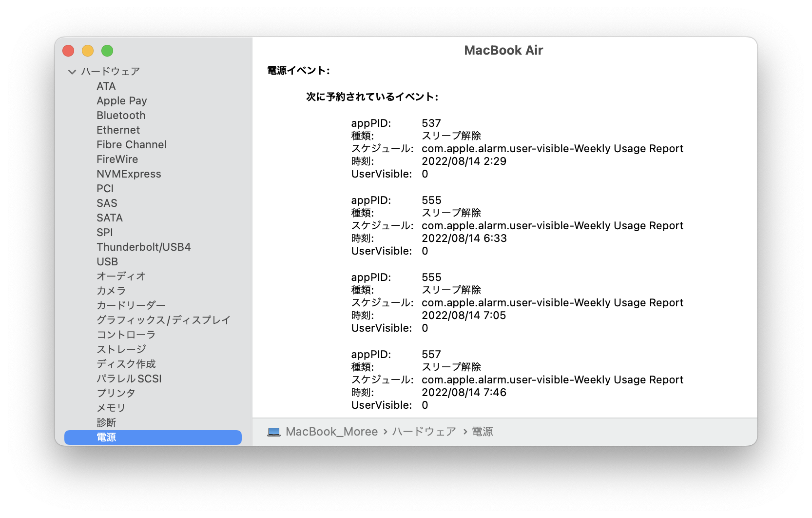This screenshot has height=518, width=812.
Task: Open the SPI entry
Action: click(104, 233)
